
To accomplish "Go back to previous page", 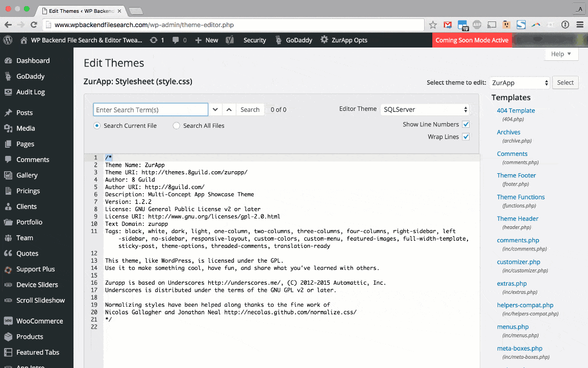I will (8, 25).
